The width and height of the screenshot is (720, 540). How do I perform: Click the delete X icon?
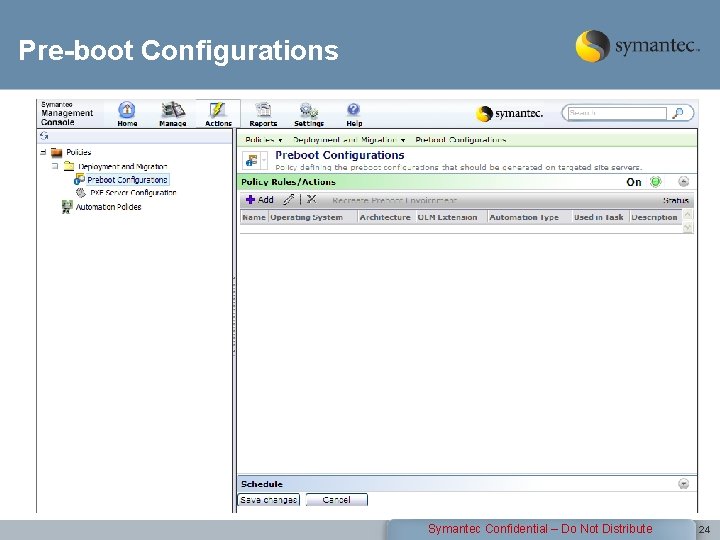tap(311, 199)
